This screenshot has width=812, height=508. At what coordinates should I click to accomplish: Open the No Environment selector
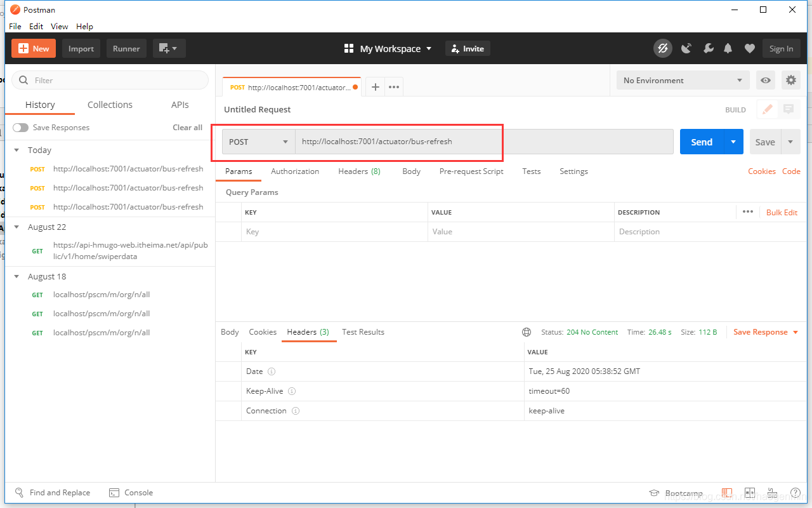click(x=683, y=80)
